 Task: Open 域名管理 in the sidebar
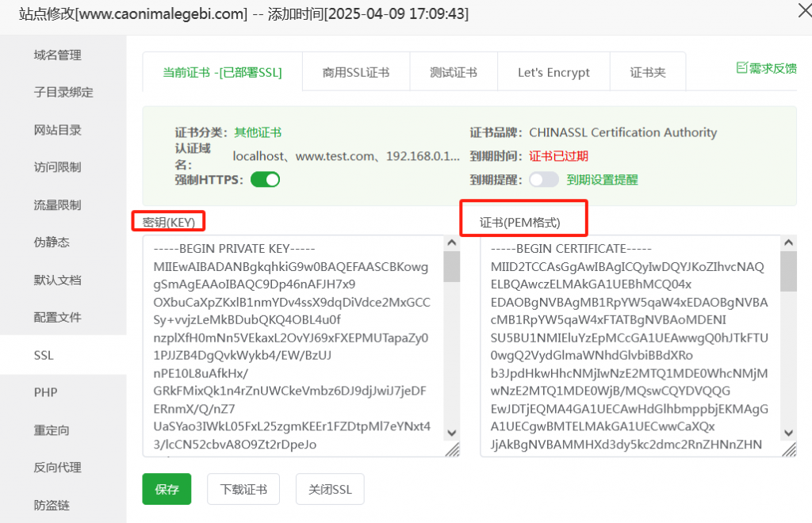[57, 55]
